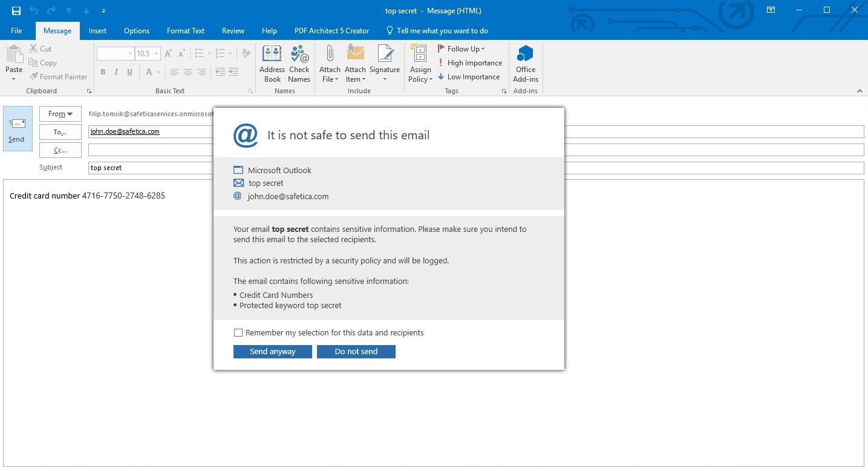
Task: Mark message as High Importance
Action: [470, 63]
